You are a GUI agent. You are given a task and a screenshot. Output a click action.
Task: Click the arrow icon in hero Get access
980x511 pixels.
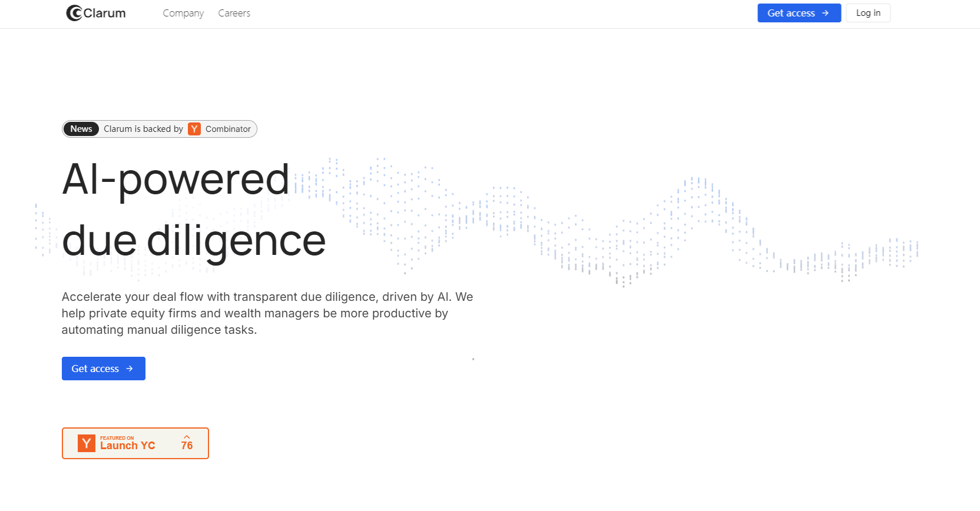click(x=130, y=369)
